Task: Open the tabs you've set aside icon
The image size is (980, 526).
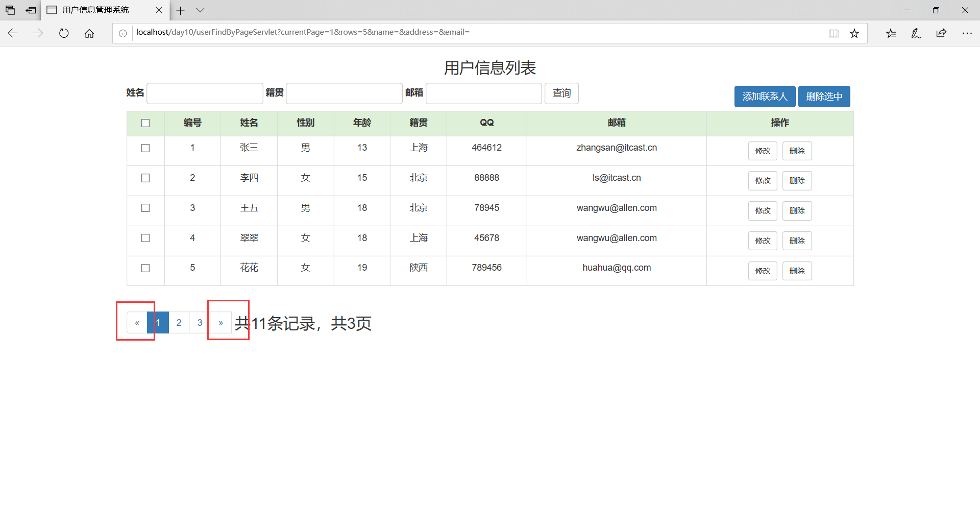Action: [10, 10]
